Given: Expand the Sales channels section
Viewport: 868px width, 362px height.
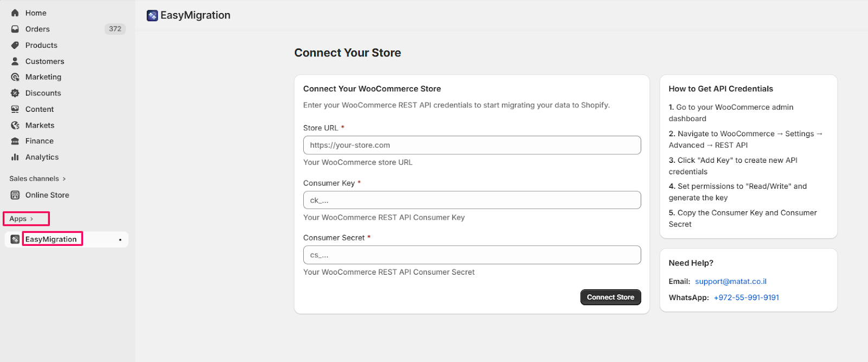Looking at the screenshot, I should (x=64, y=179).
